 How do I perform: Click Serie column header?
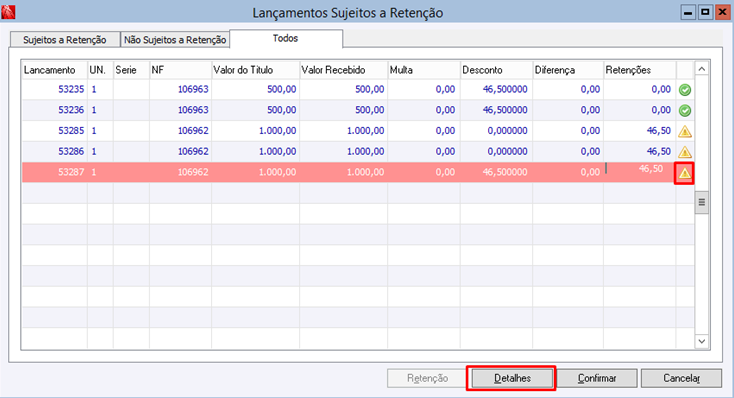coord(131,70)
